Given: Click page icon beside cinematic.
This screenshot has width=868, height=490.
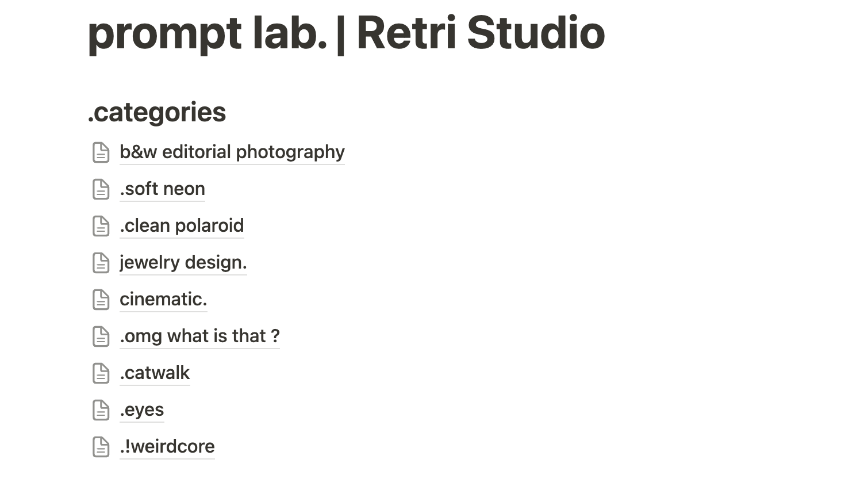Looking at the screenshot, I should 101,300.
